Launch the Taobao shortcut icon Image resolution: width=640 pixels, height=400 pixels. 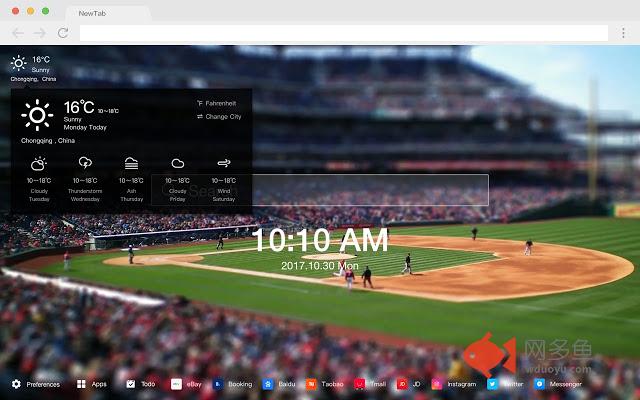pyautogui.click(x=312, y=384)
